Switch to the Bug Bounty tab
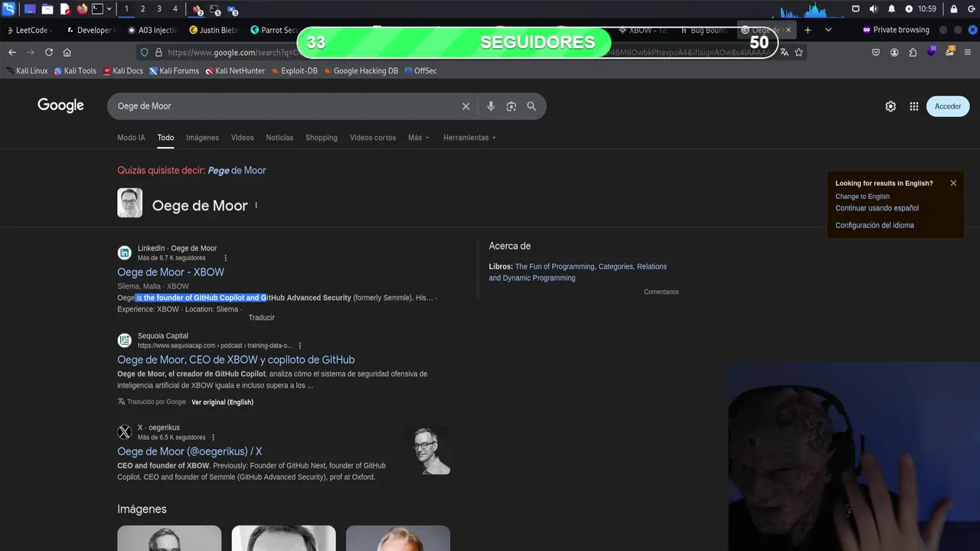The width and height of the screenshot is (980, 551). pos(704,30)
